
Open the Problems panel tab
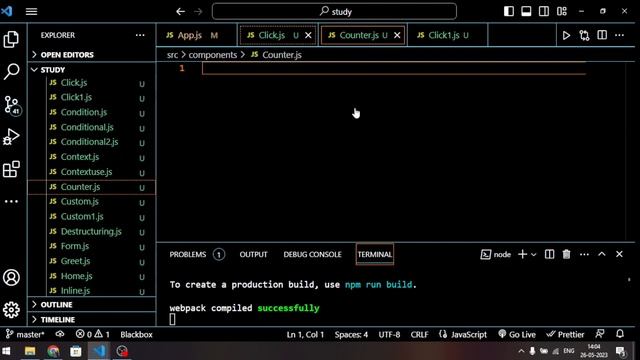tap(197, 255)
